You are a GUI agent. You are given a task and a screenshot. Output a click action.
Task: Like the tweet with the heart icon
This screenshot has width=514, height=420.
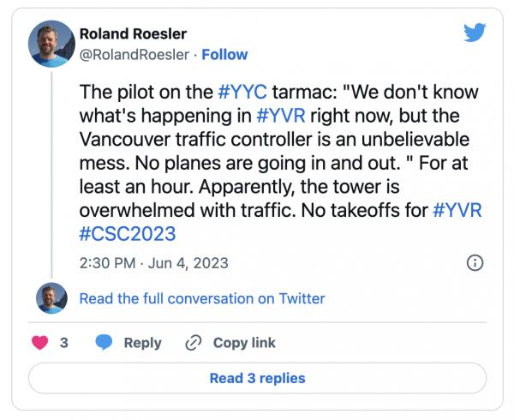point(39,342)
